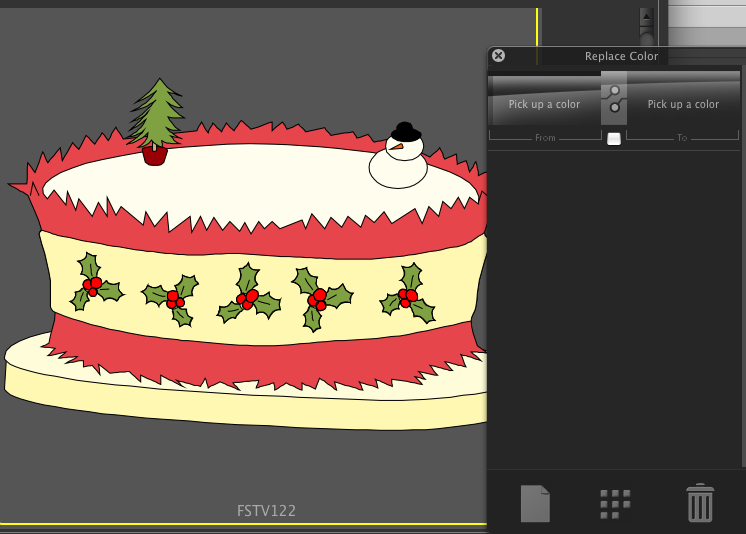Click the snowman's black hat
Viewport: 746px width, 534px height.
click(x=403, y=131)
